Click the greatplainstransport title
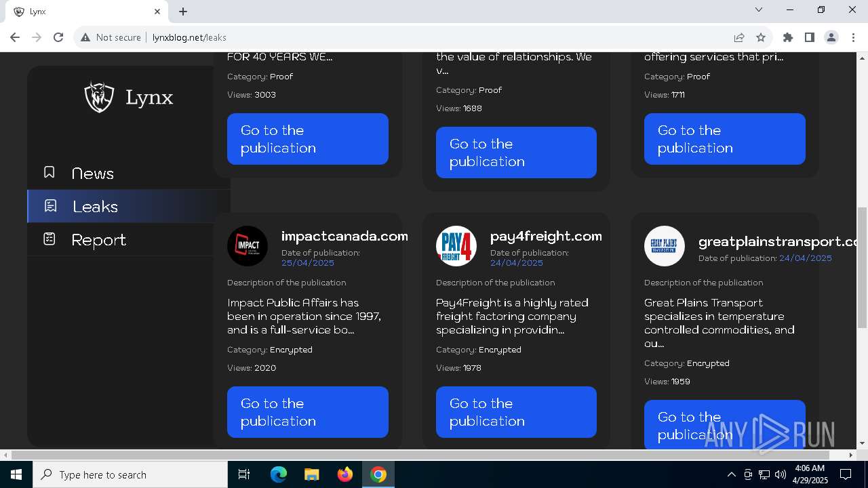The height and width of the screenshot is (488, 868). point(778,241)
